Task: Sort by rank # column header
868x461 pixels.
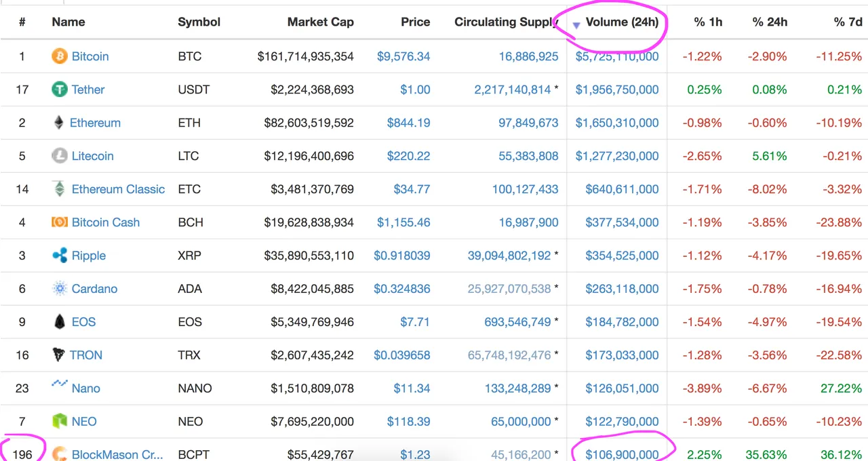Action: pos(22,22)
